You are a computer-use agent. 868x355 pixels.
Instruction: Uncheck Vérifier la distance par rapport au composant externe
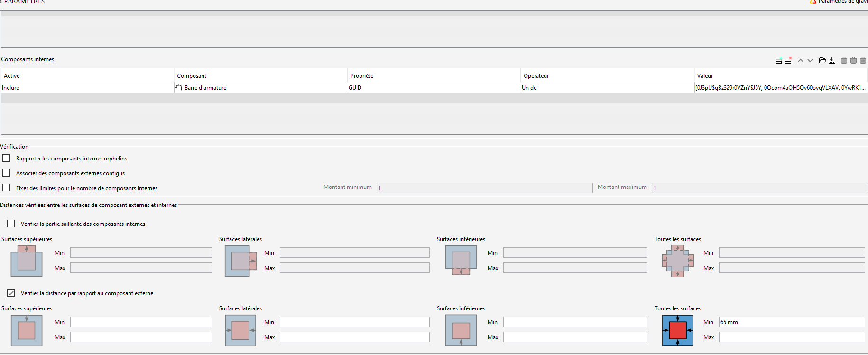tap(11, 293)
